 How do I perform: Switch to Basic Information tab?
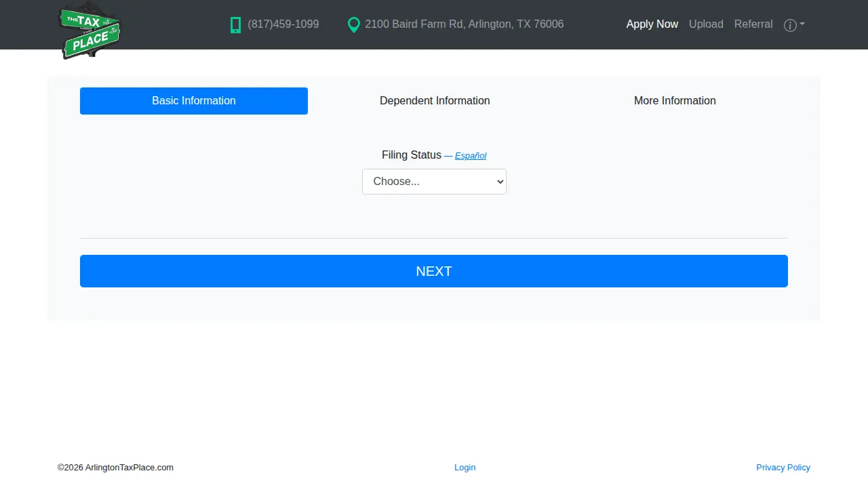[194, 101]
